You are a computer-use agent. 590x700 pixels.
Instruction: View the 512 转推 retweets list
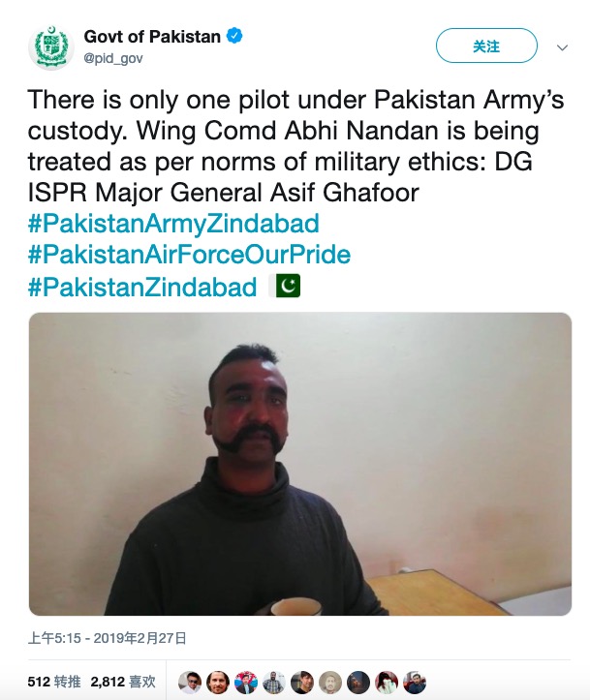(53, 682)
